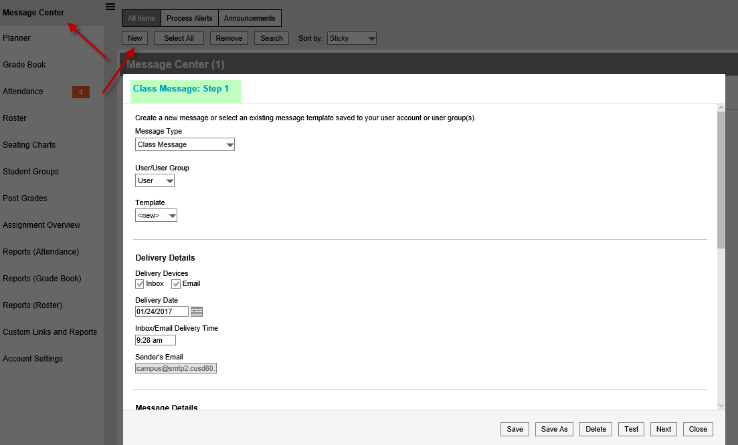Go to Attendance in sidebar
This screenshot has width=738, height=445.
tap(23, 91)
